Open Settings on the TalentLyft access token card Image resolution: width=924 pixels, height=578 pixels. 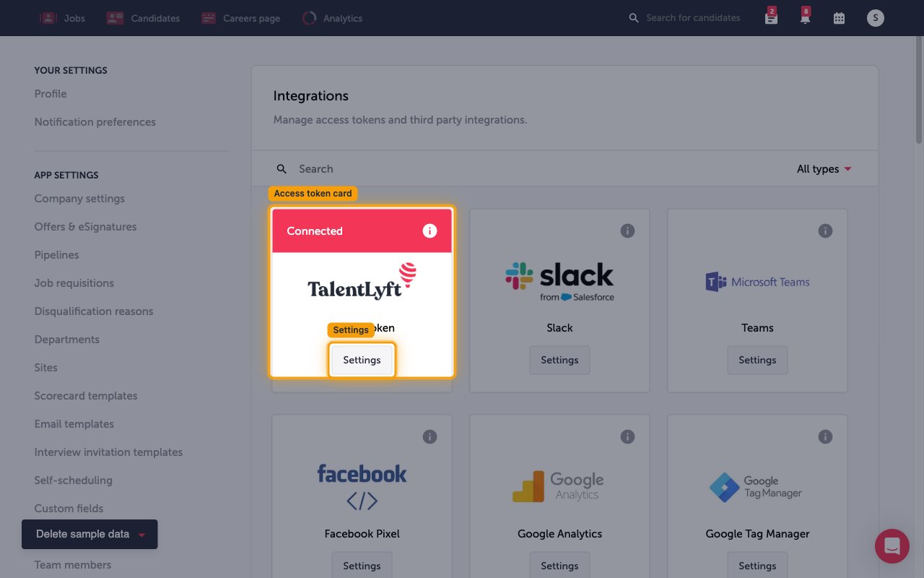point(362,360)
